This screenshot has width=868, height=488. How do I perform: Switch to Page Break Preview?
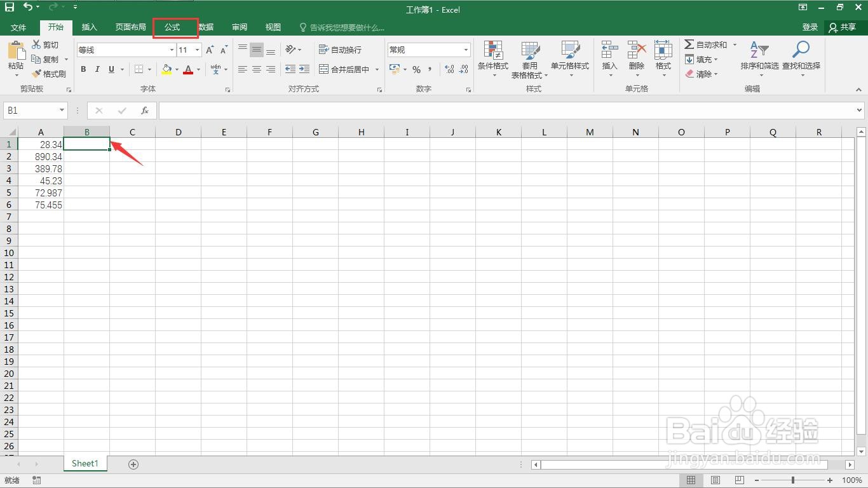740,480
